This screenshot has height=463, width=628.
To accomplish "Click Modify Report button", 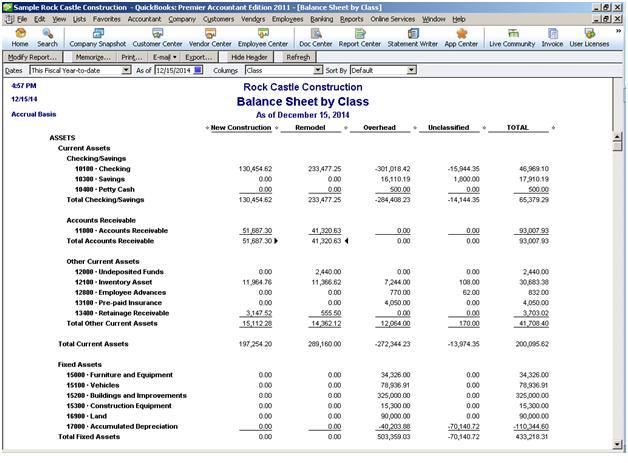I will (32, 57).
